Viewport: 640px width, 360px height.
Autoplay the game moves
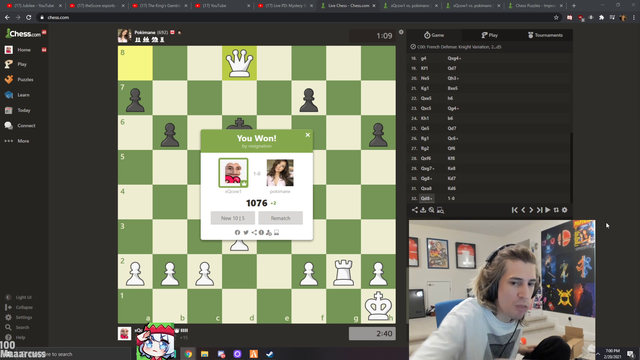tap(548, 210)
